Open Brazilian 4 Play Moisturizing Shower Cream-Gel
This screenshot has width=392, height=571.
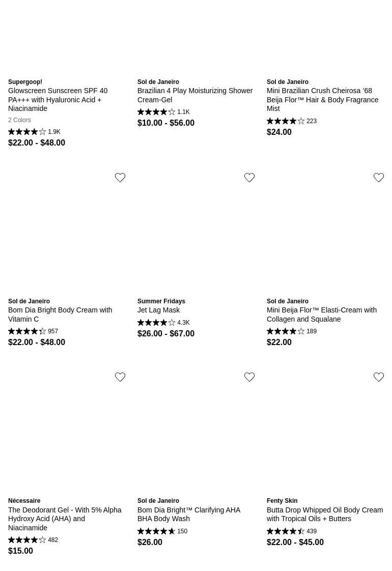pos(195,95)
